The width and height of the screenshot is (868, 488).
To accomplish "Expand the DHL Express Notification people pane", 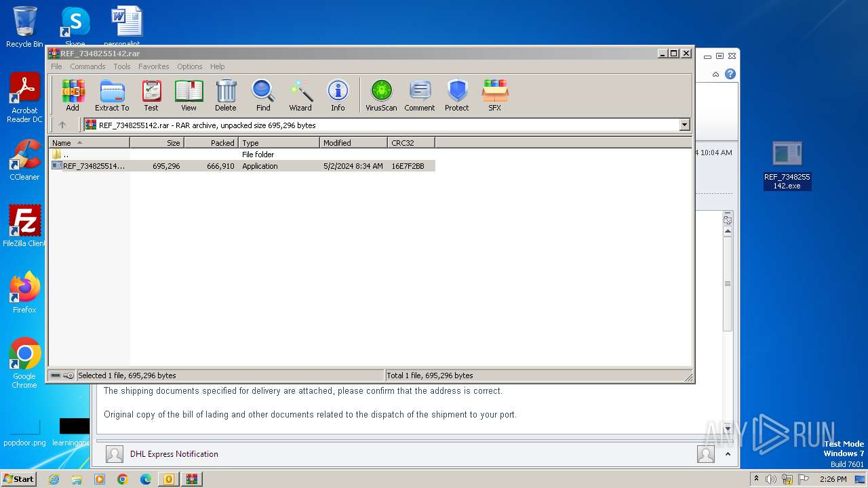I will tap(728, 454).
